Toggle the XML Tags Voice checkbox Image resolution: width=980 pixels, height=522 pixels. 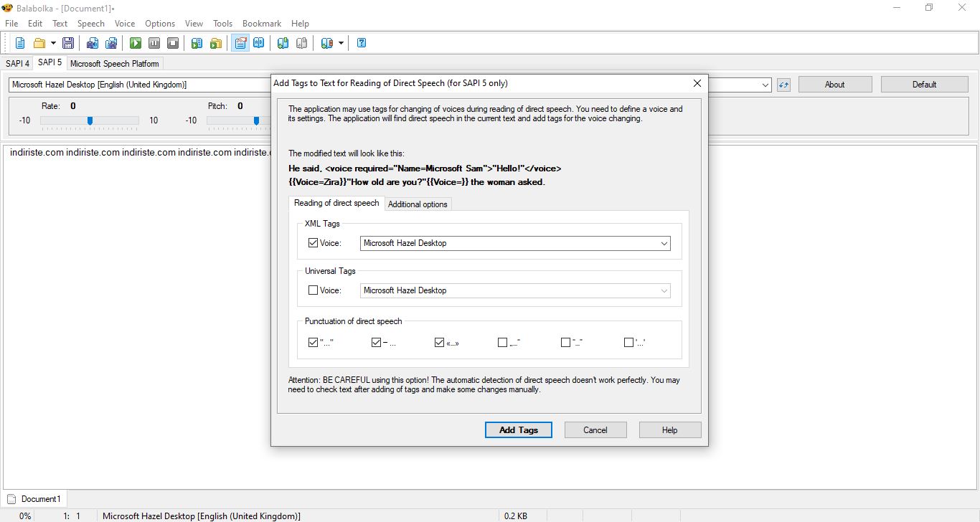pos(313,243)
